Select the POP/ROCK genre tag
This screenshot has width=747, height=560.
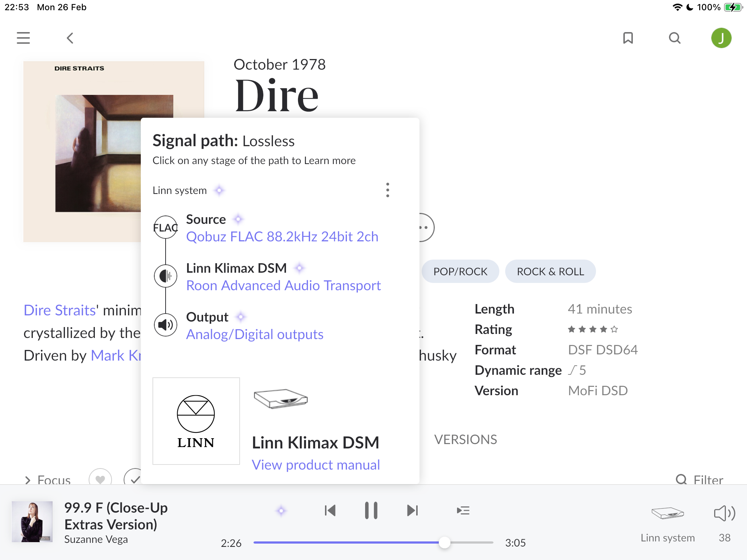coord(460,271)
